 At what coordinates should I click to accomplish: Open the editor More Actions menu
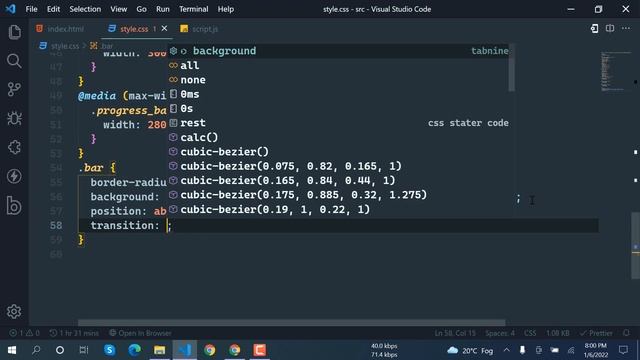pos(626,29)
